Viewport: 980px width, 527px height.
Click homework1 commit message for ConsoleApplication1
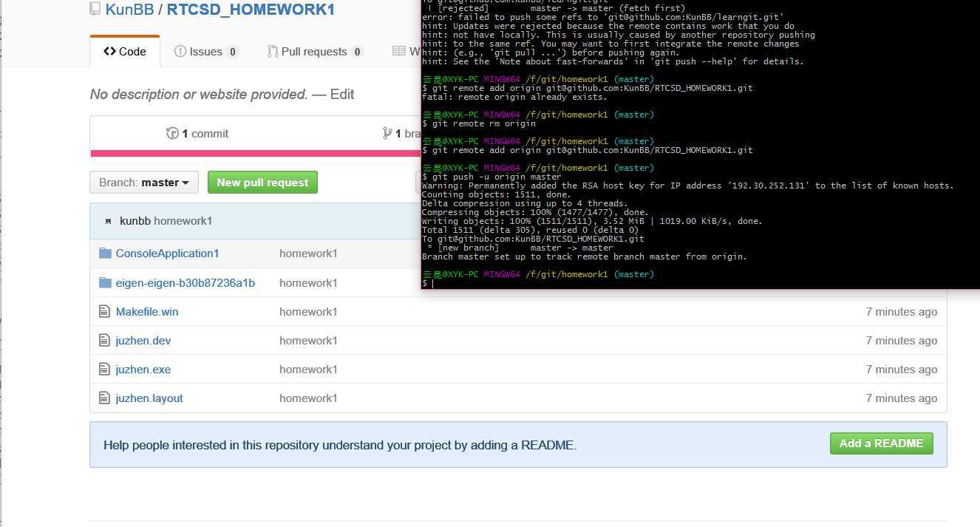[308, 254]
